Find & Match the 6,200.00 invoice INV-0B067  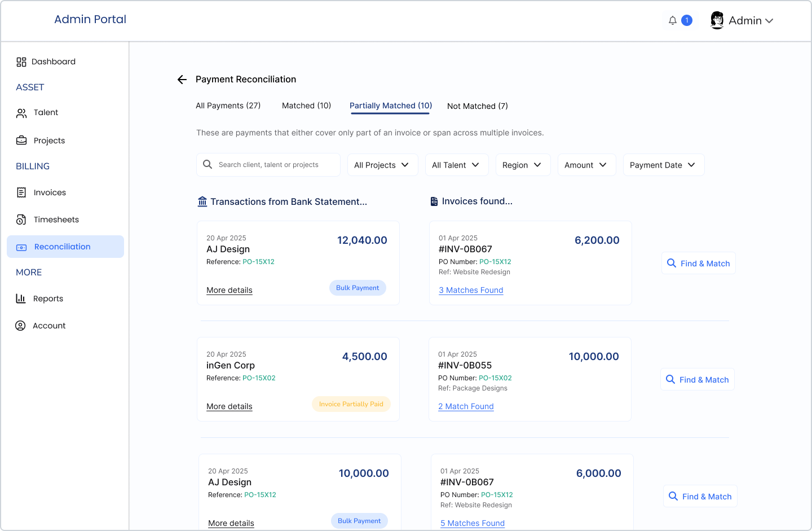(698, 263)
